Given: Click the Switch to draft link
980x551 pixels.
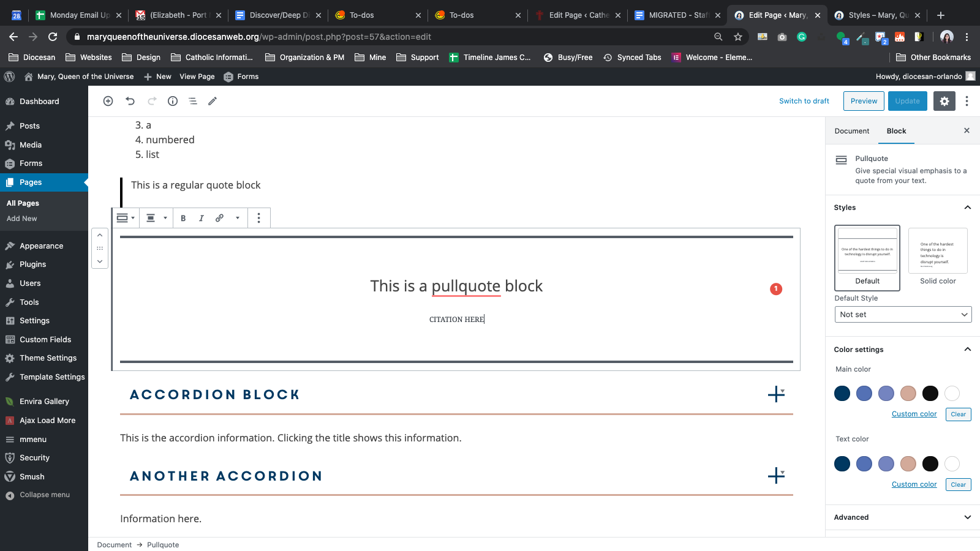Looking at the screenshot, I should click(804, 101).
